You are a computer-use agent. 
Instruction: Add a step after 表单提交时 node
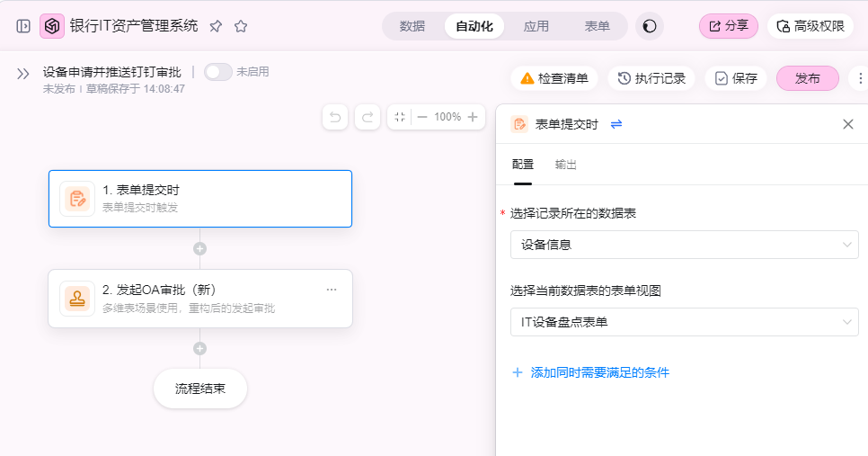click(199, 249)
